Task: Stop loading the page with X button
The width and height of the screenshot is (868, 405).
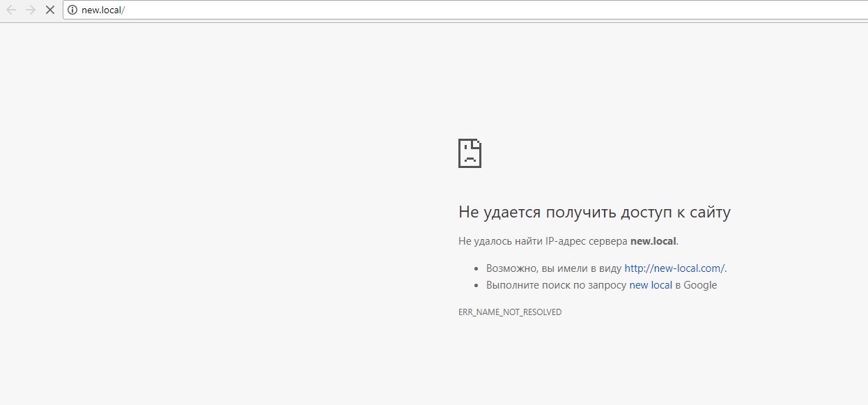Action: pyautogui.click(x=50, y=10)
